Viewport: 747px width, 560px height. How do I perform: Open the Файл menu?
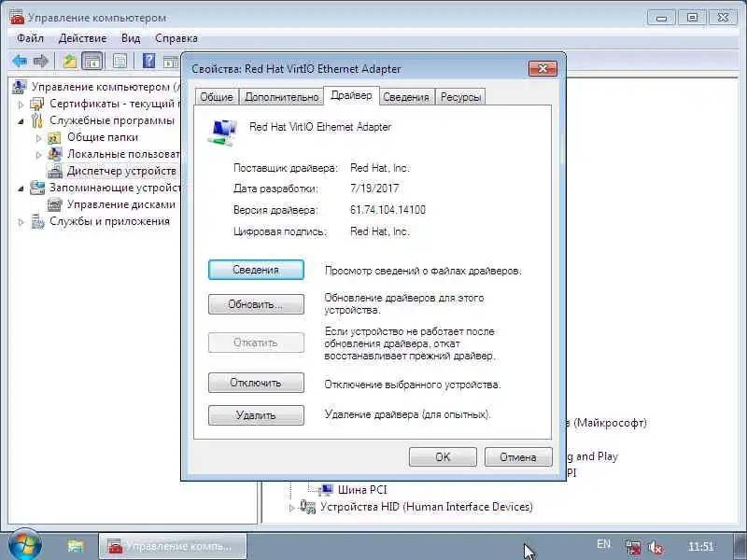pyautogui.click(x=30, y=38)
